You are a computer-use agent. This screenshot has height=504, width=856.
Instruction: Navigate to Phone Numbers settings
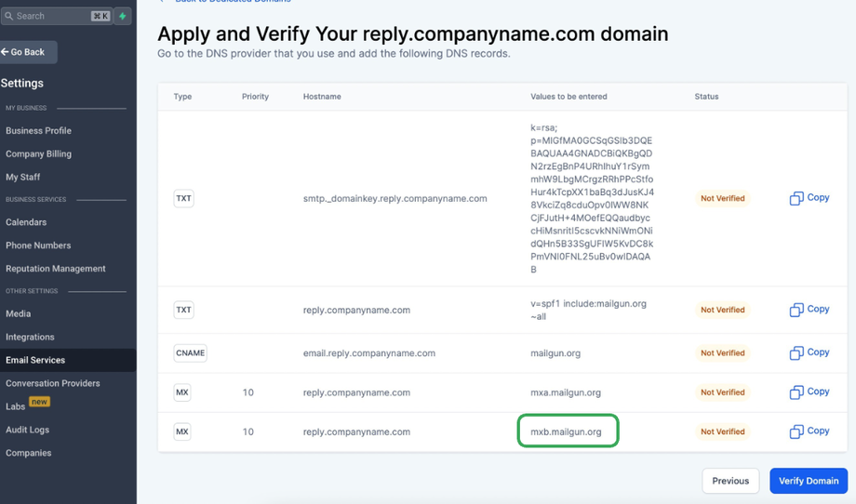pyautogui.click(x=38, y=245)
